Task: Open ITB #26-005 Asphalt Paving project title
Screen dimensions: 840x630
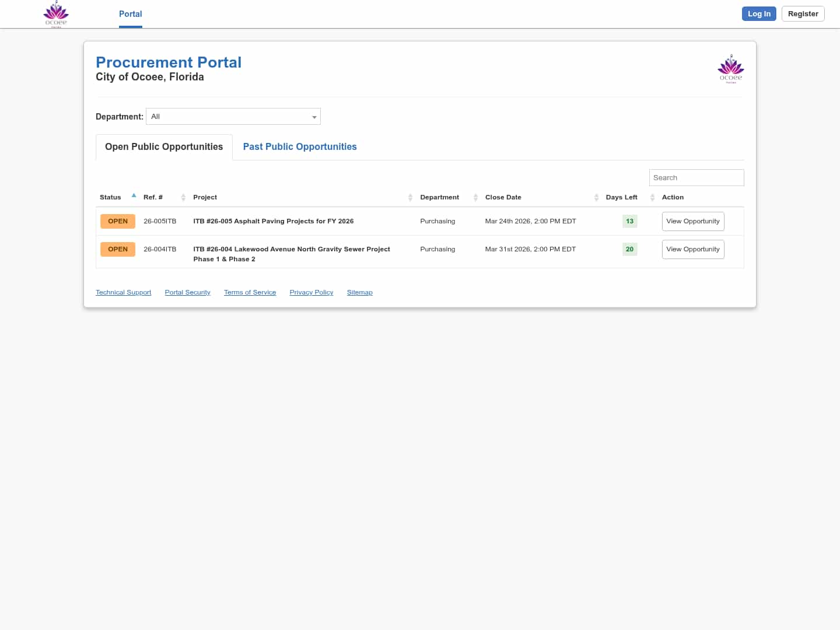Action: point(273,221)
